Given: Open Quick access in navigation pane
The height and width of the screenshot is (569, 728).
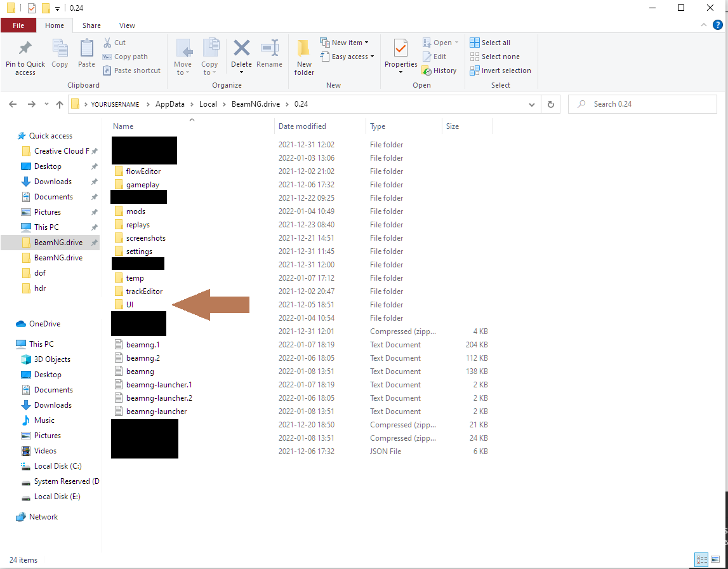Looking at the screenshot, I should tap(51, 136).
